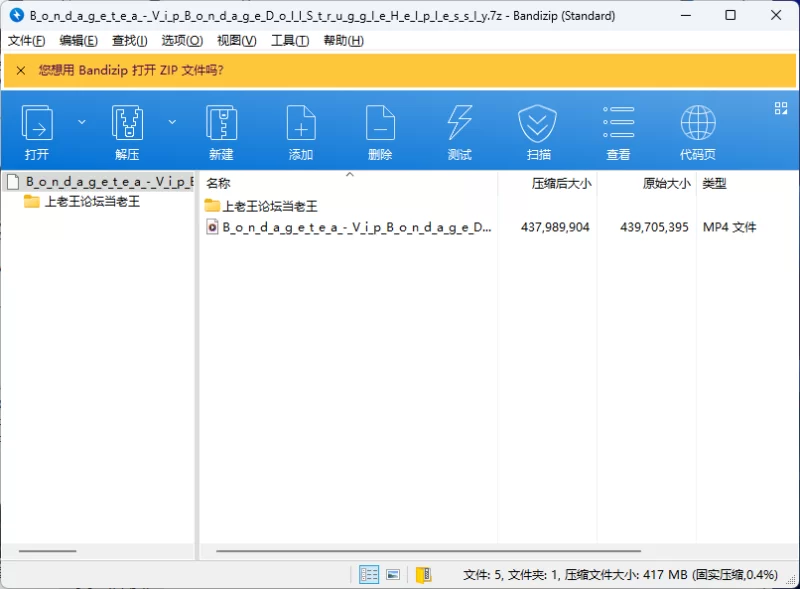Open the 选项(O) menu

coord(182,41)
